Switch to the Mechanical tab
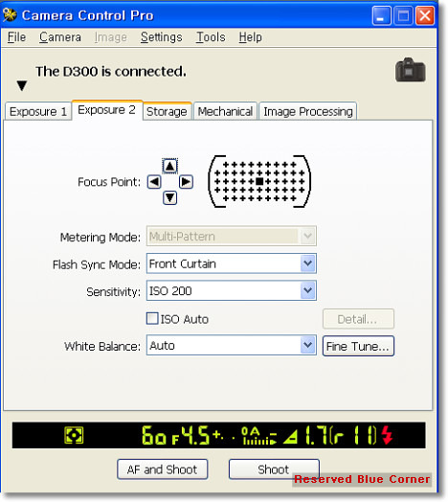Viewport: 448px width, 502px height. point(225,111)
